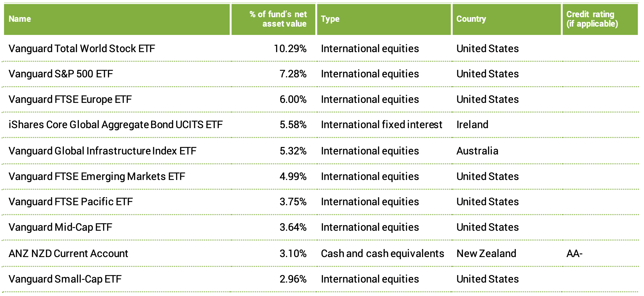Click the Country column header
The height and width of the screenshot is (296, 644).
point(471,19)
